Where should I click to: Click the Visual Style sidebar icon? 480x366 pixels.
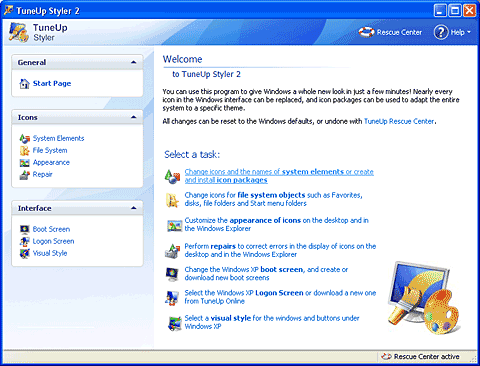tap(24, 253)
